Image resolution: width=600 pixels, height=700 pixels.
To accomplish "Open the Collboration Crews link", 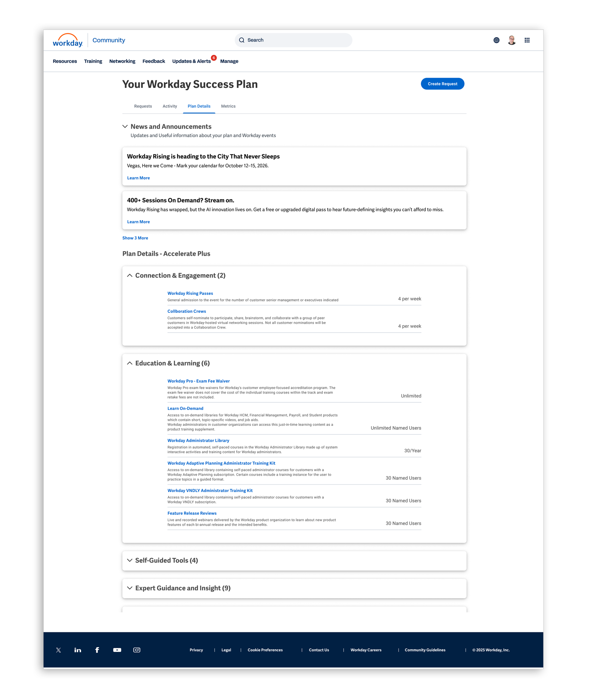I will (187, 311).
